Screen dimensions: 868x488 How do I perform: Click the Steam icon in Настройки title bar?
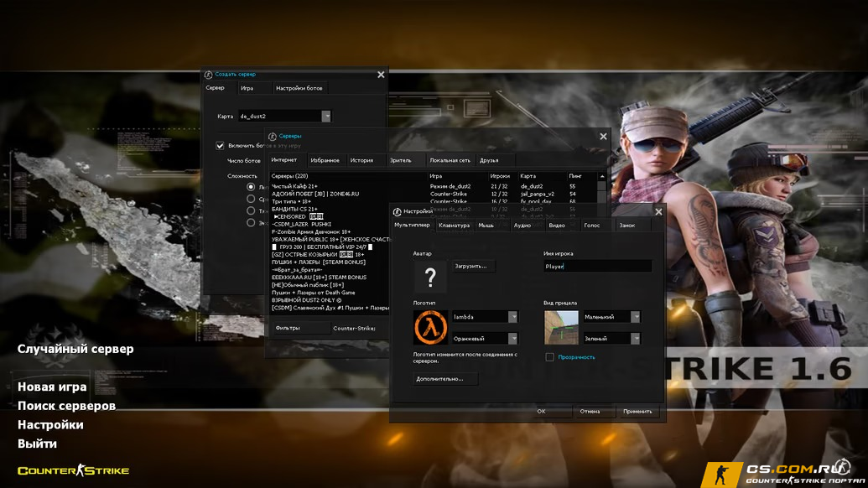click(396, 211)
